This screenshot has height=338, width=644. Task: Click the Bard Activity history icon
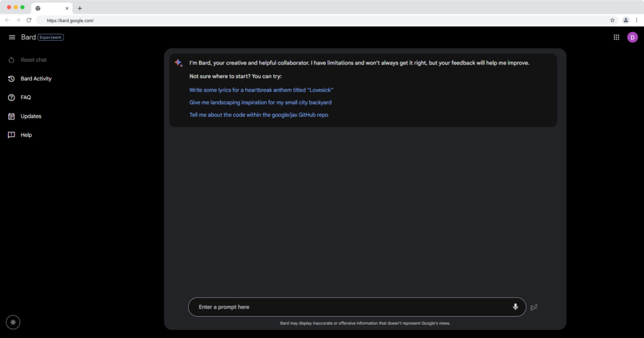[x=11, y=79]
